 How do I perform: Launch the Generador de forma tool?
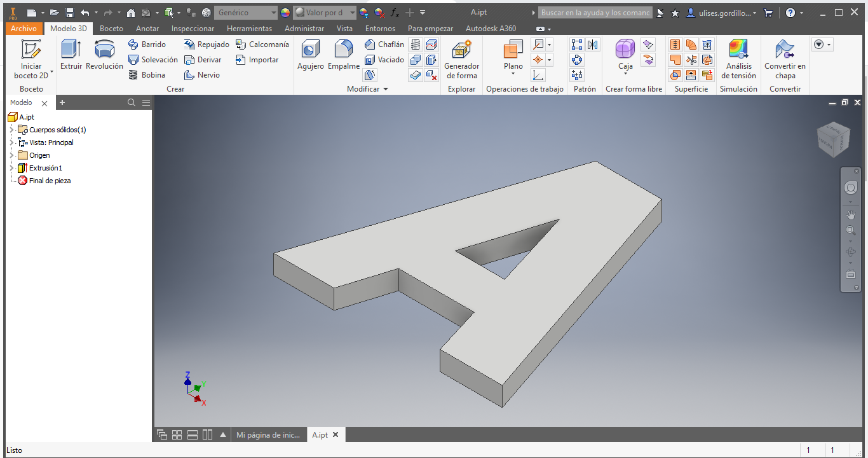[x=461, y=60]
